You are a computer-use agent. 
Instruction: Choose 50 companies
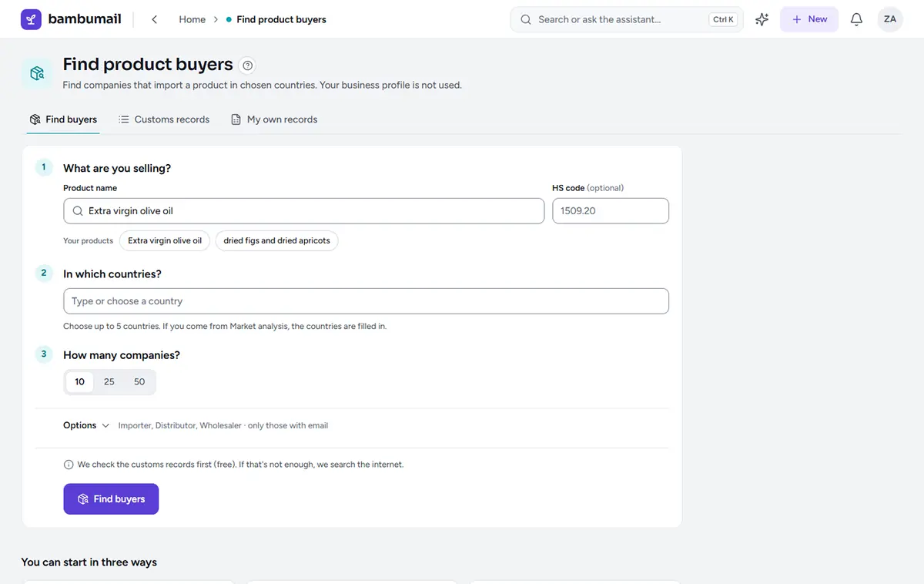click(139, 382)
